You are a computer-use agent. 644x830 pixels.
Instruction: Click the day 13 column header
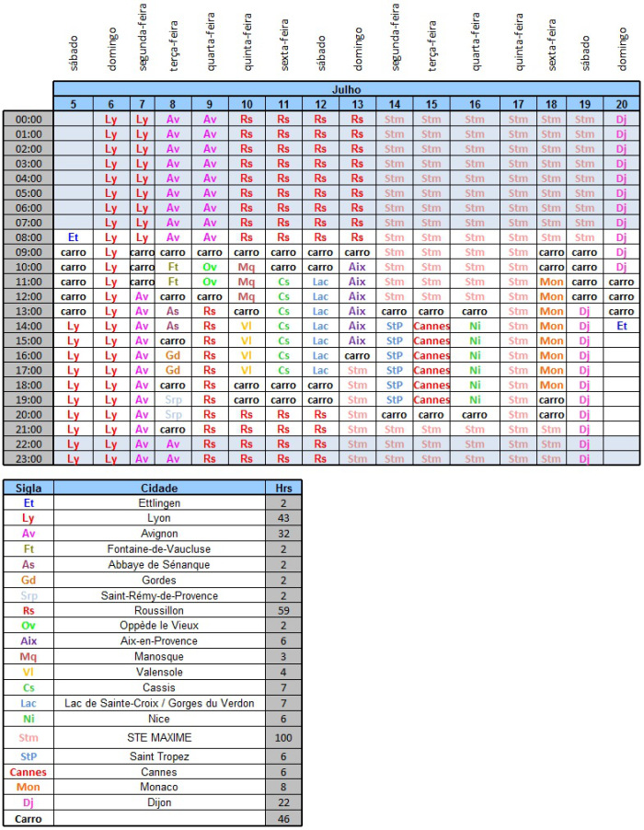click(357, 104)
